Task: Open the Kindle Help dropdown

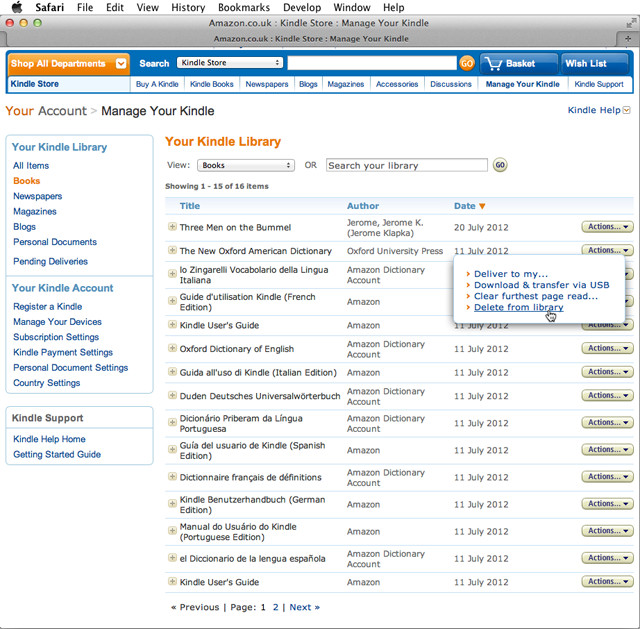Action: click(x=599, y=110)
